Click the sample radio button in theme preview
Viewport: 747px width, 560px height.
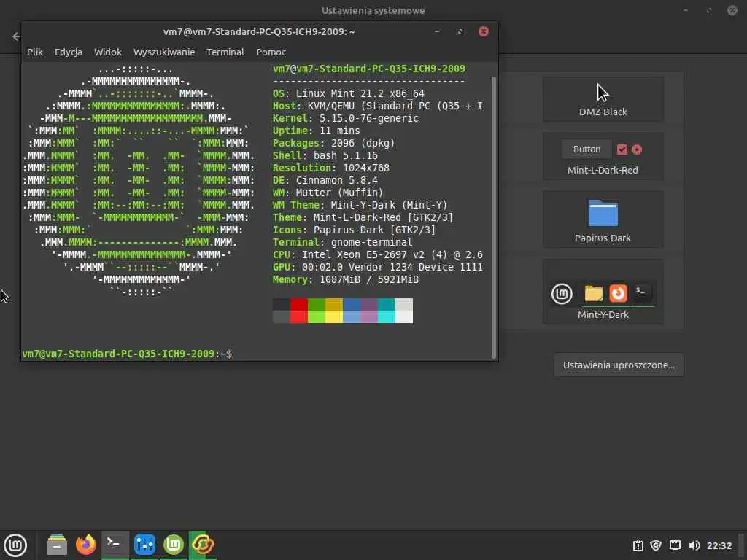[637, 149]
